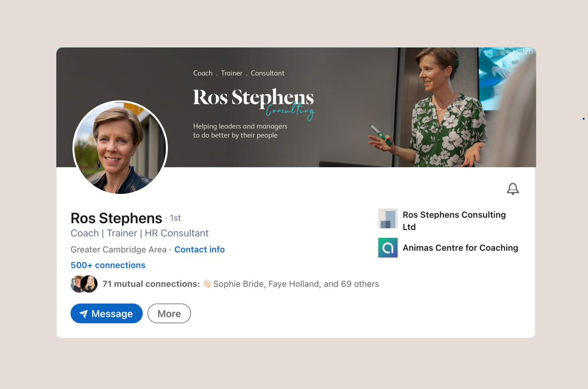The width and height of the screenshot is (588, 389).
Task: Open the Contact info link
Action: (200, 249)
